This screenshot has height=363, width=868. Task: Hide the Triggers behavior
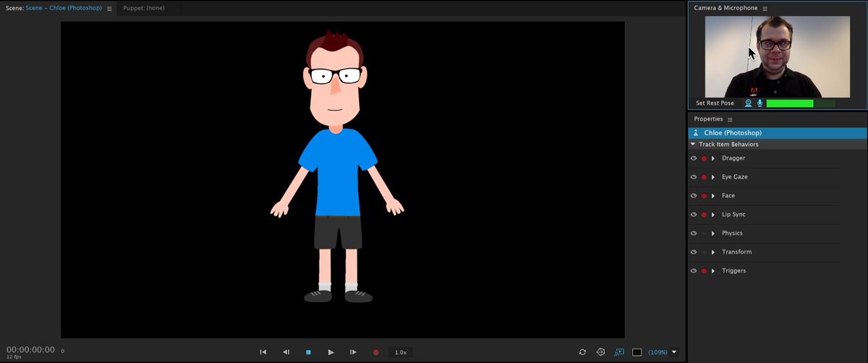click(694, 271)
